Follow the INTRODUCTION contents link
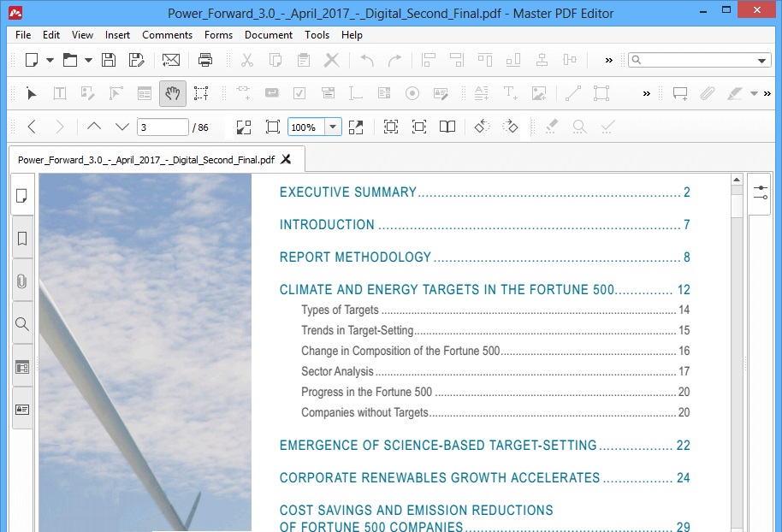 pos(484,224)
